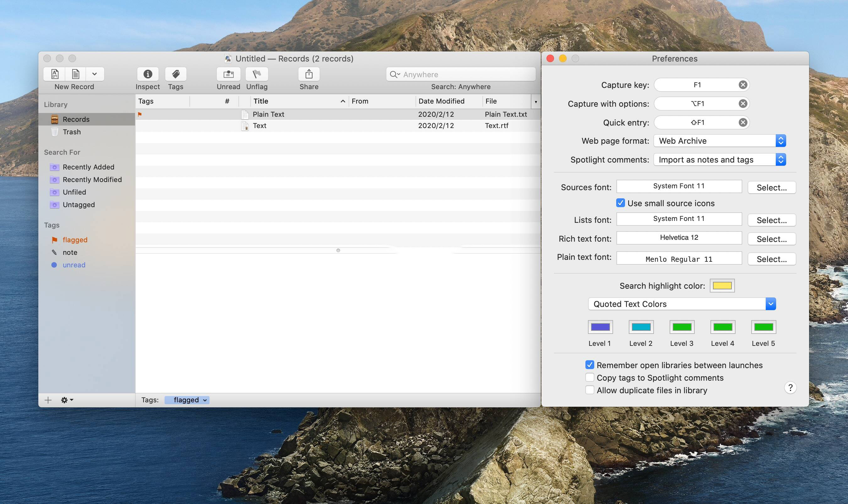Select Trash in the Library sidebar
Screen dimensions: 848x504
click(71, 132)
